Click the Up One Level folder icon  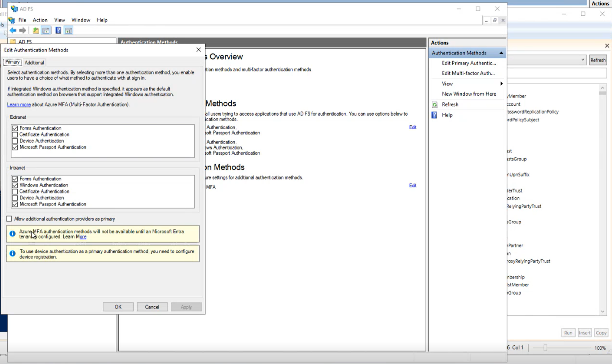point(36,31)
